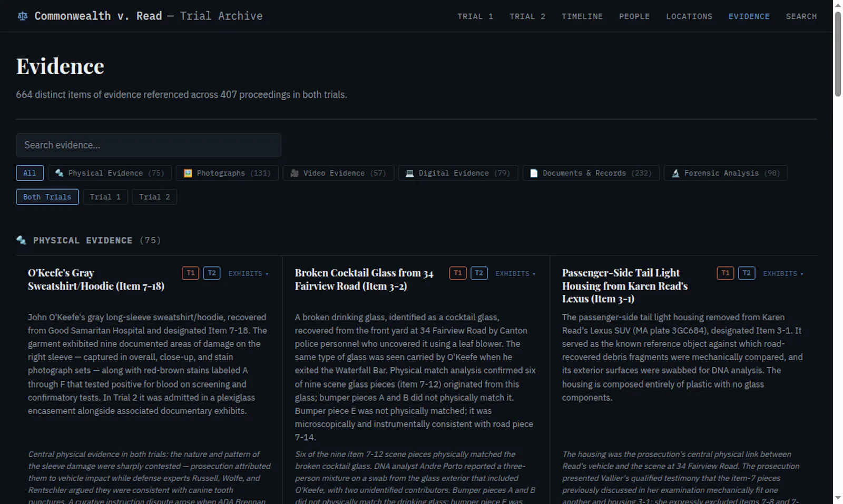Open the Trial 1 nav item
Screen dimensions: 843x504
475,16
